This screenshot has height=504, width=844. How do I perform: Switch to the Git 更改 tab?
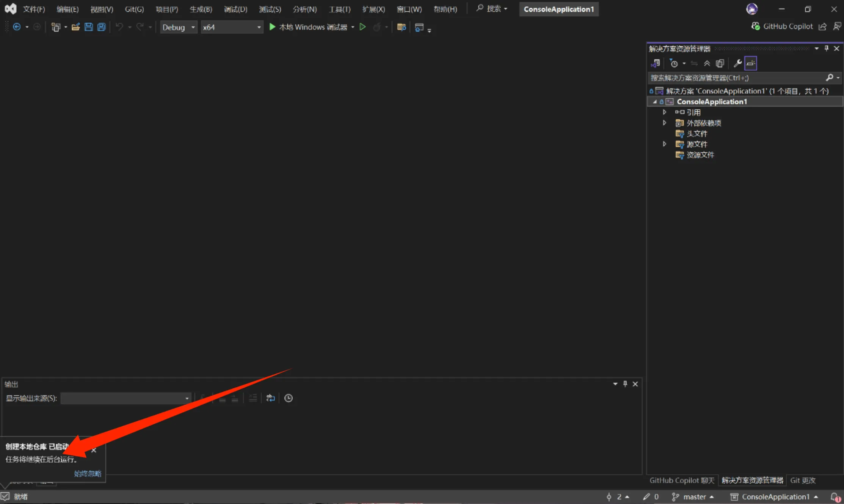coord(803,481)
